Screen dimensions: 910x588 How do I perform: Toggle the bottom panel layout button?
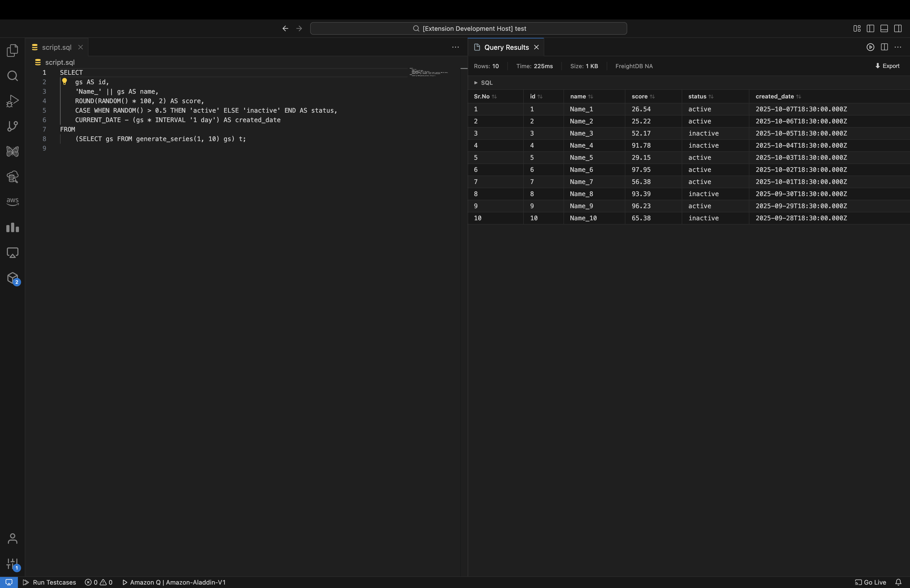point(884,29)
